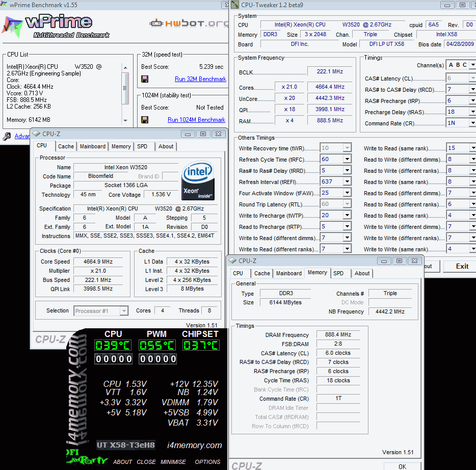
Task: Click the CPU-Tweaker title bar icon
Action: pyautogui.click(x=234, y=5)
